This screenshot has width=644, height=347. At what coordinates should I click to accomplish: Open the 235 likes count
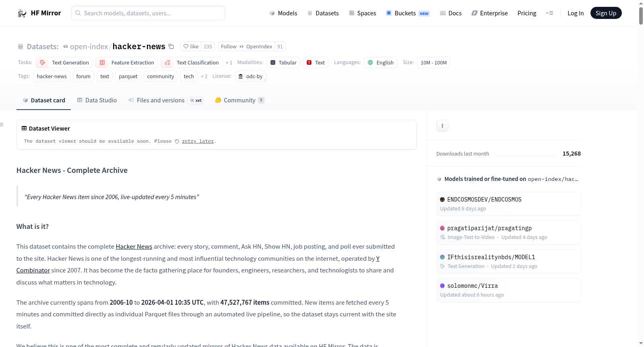pos(208,46)
